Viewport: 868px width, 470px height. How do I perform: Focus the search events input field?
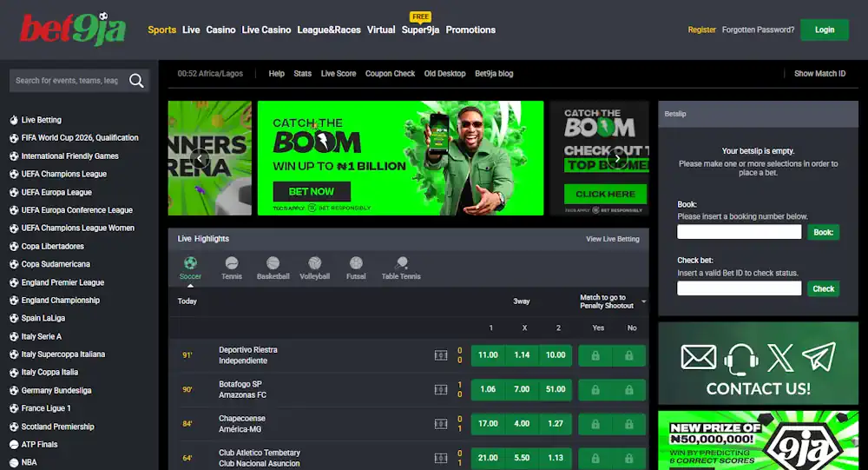pos(68,81)
